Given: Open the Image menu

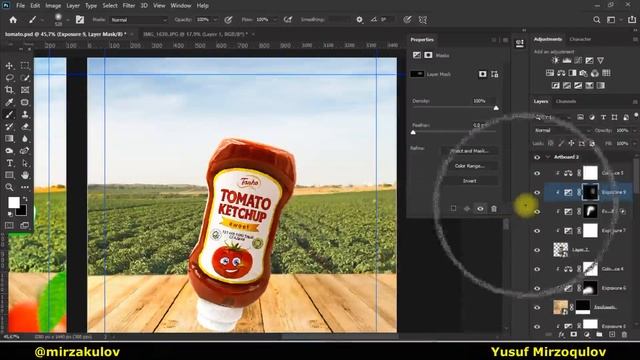Looking at the screenshot, I should coord(53,6).
